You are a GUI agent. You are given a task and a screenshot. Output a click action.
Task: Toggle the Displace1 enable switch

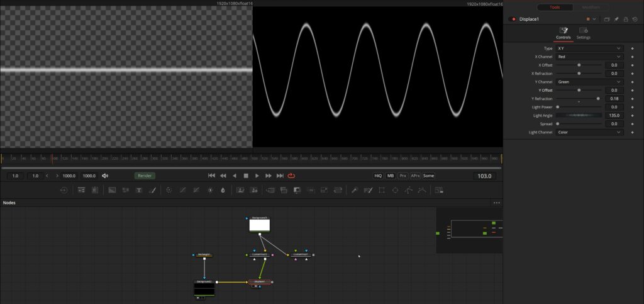tap(512, 20)
